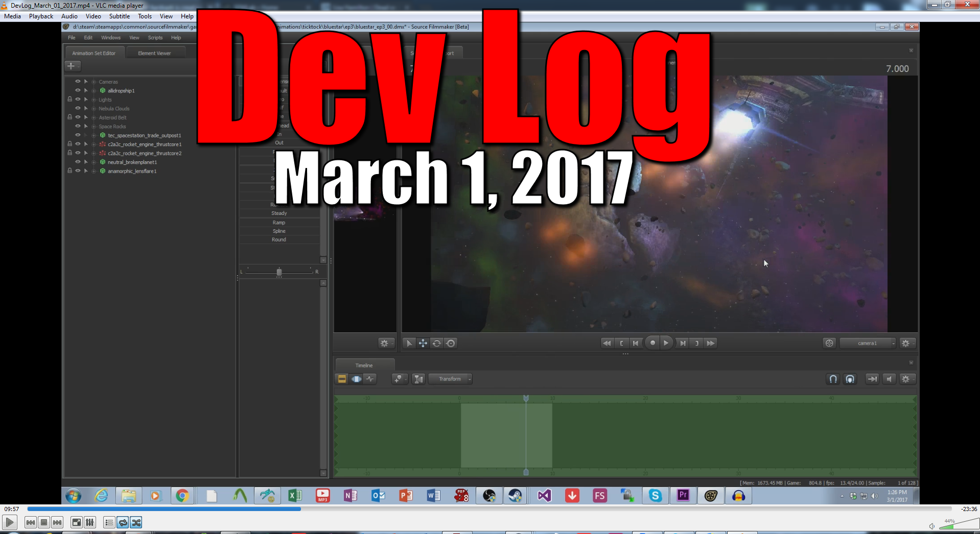The width and height of the screenshot is (980, 534).
Task: Click the record button in viewport
Action: (652, 343)
